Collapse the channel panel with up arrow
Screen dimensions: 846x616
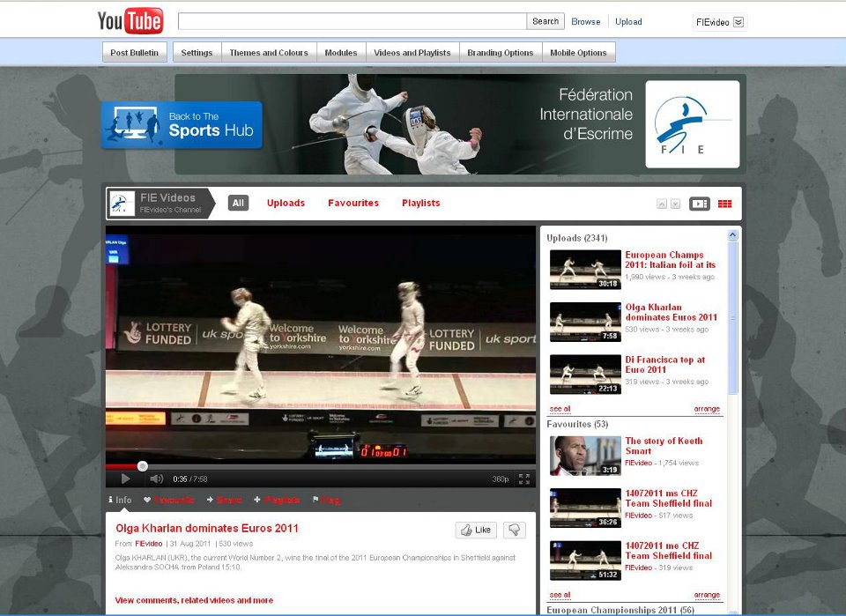pyautogui.click(x=662, y=204)
